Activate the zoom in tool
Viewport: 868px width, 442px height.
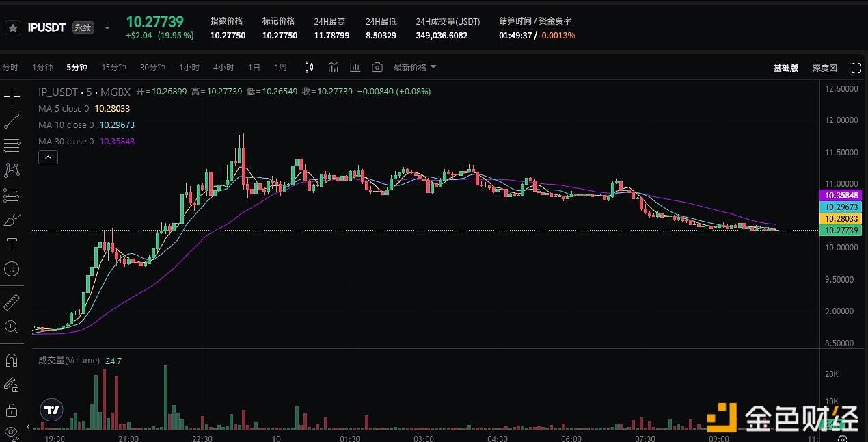point(12,327)
